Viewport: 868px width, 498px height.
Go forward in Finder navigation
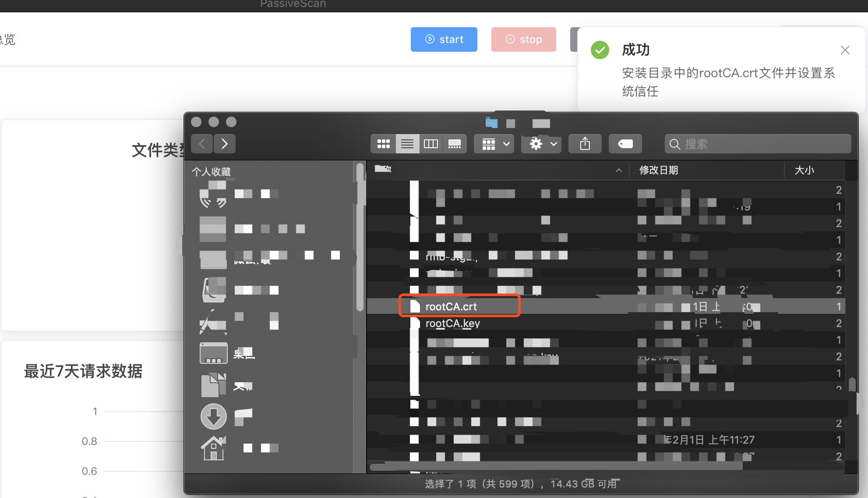(x=225, y=144)
